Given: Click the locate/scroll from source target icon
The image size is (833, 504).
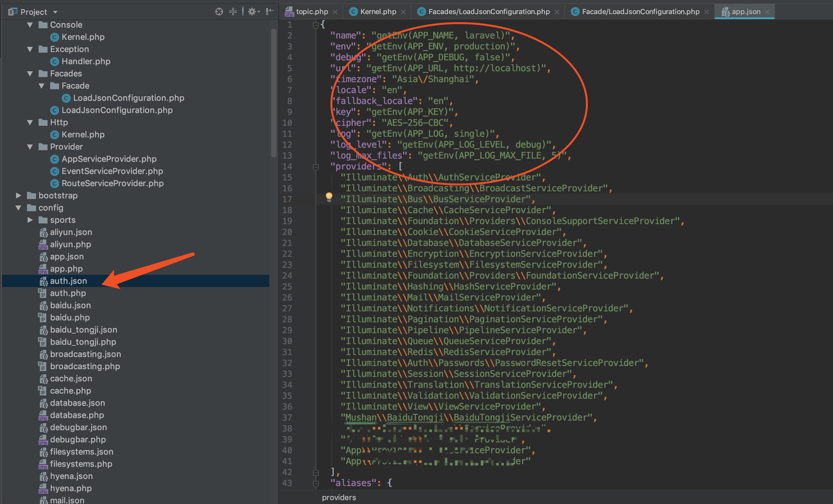Looking at the screenshot, I should (219, 12).
